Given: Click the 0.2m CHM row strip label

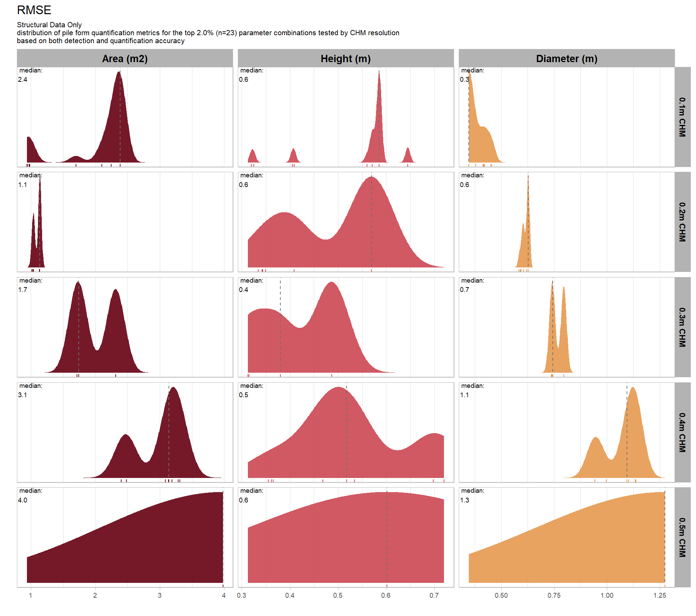Looking at the screenshot, I should 682,222.
